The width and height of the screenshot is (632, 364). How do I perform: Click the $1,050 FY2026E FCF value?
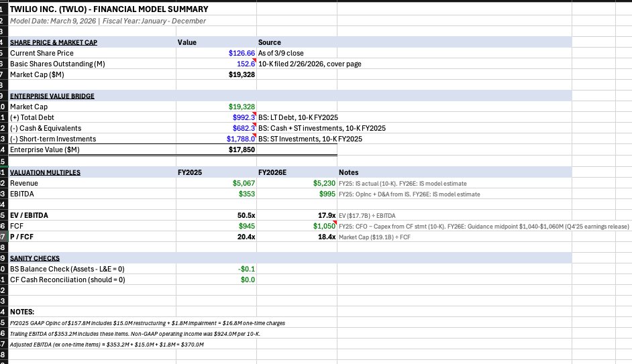[x=325, y=227]
